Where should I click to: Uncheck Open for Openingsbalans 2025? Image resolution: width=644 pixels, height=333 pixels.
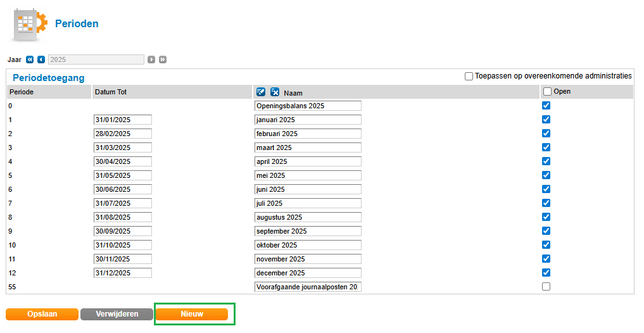(x=546, y=106)
